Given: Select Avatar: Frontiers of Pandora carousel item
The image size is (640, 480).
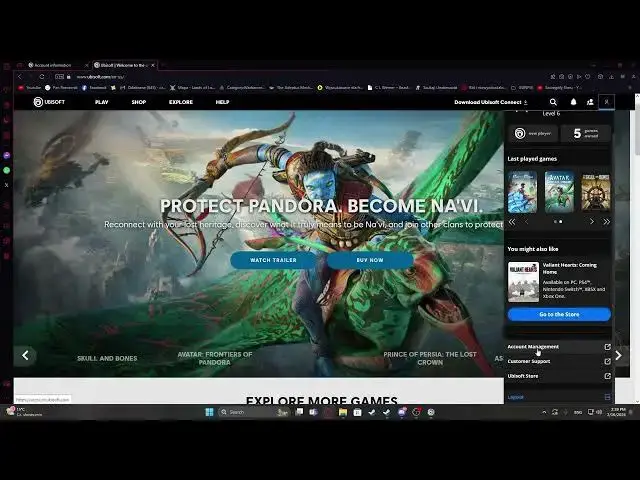Looking at the screenshot, I should pos(215,358).
